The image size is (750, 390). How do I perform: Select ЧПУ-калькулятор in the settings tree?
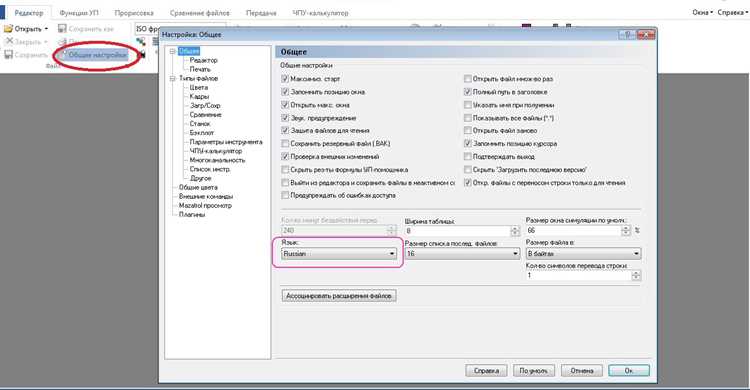[x=216, y=151]
